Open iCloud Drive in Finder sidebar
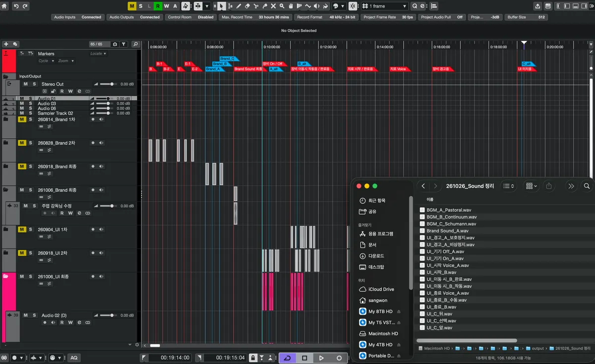This screenshot has width=595, height=364. (381, 289)
